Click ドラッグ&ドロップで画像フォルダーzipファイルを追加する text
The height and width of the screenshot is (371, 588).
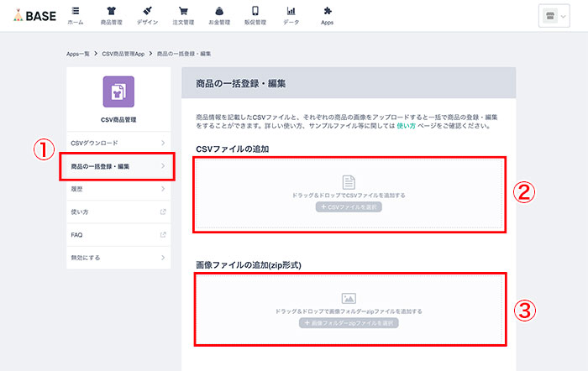pos(349,311)
